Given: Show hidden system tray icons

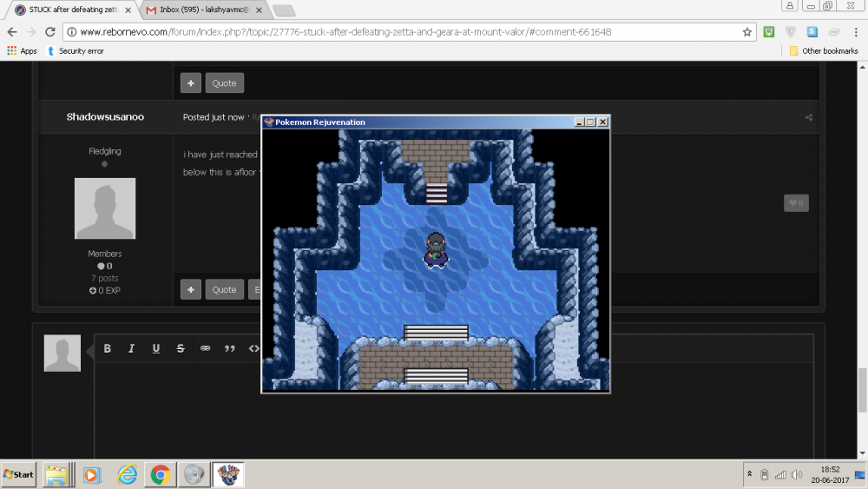Looking at the screenshot, I should (750, 474).
